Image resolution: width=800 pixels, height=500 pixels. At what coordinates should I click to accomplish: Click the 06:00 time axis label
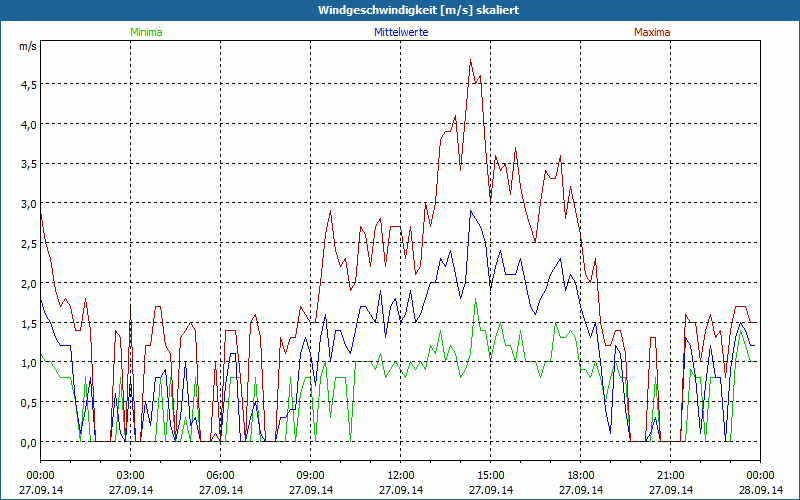[220, 476]
